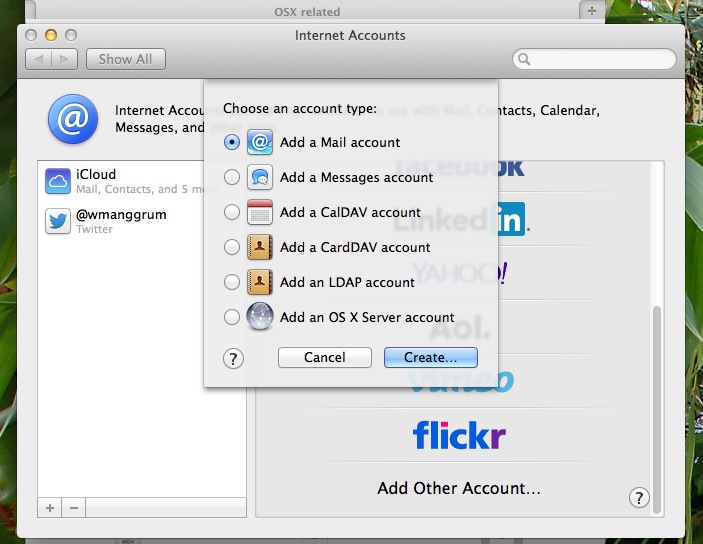703x544 pixels.
Task: Click the Messages speech bubble icon
Action: (260, 177)
